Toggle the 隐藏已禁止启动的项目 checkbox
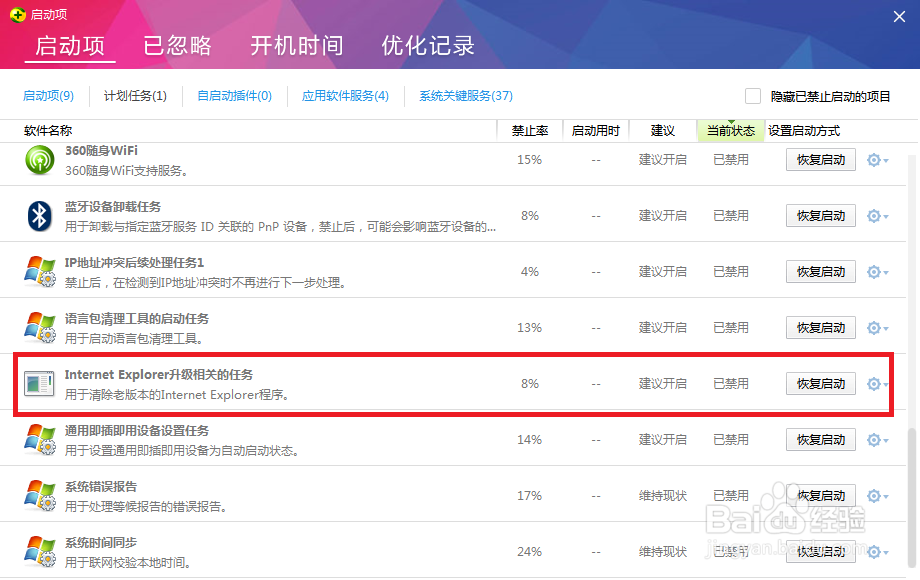 (753, 96)
